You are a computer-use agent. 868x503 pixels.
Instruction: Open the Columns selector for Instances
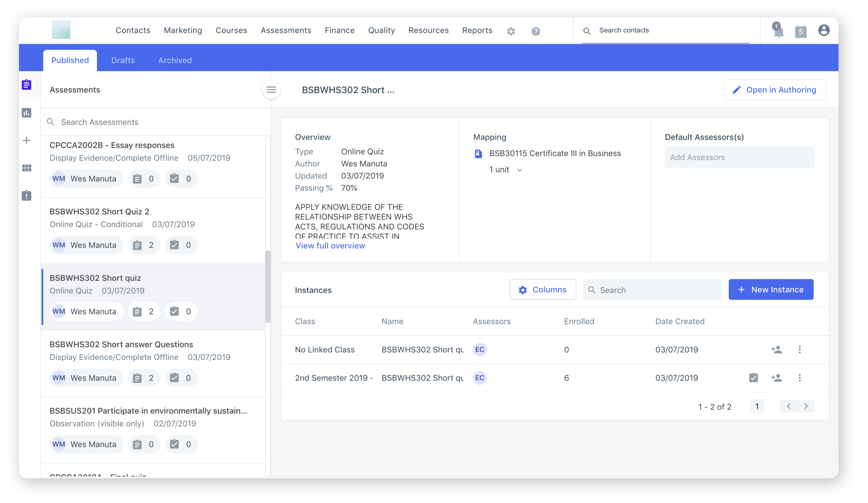543,289
